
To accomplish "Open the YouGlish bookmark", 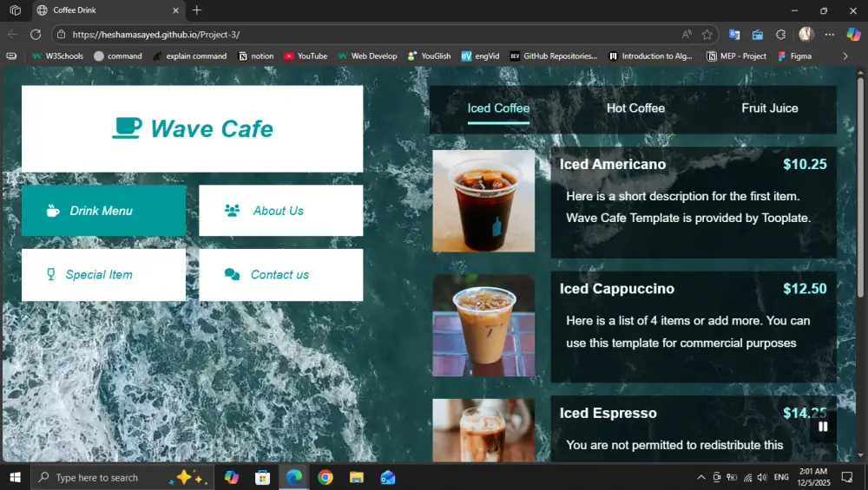I will (x=429, y=56).
